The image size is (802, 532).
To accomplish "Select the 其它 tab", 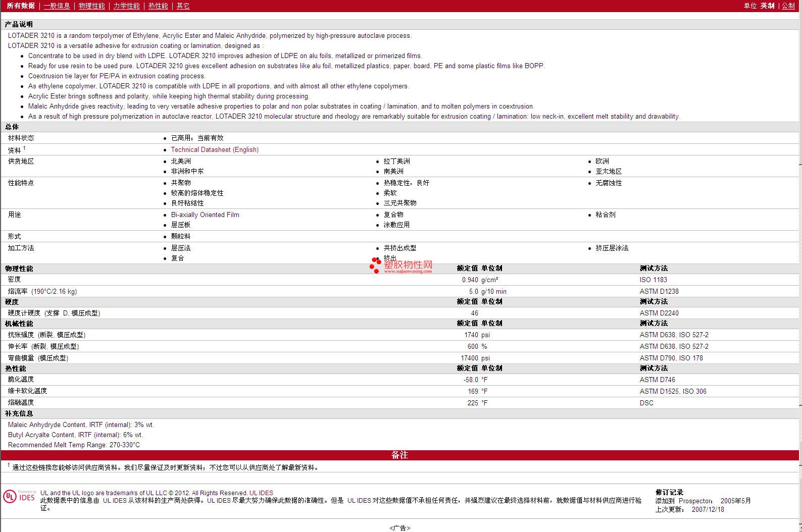I will [183, 6].
